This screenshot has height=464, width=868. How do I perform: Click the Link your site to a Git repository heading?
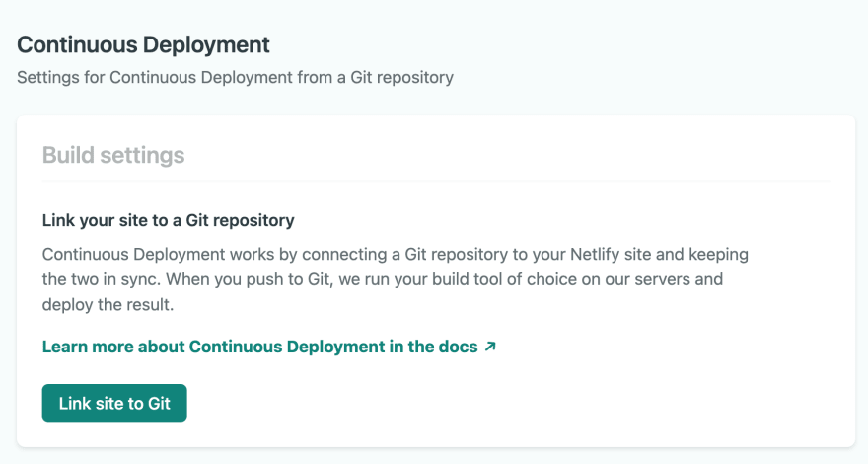click(x=169, y=220)
